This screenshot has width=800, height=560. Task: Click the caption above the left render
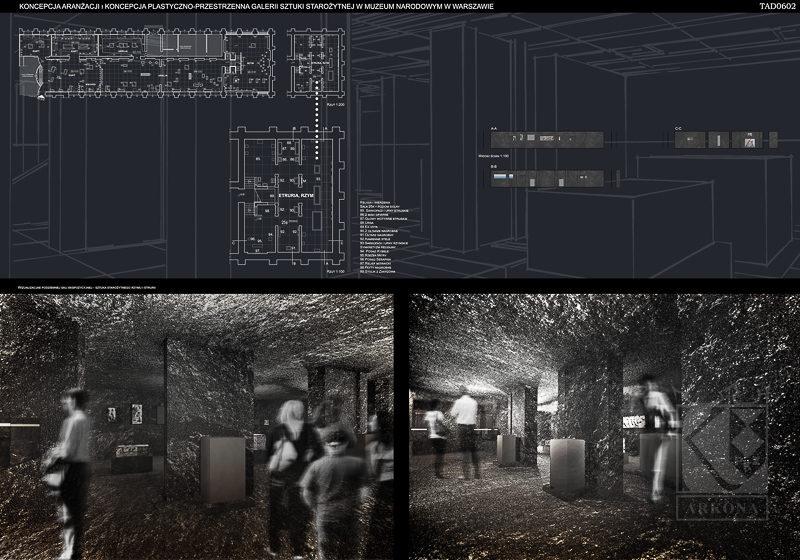coord(87,288)
